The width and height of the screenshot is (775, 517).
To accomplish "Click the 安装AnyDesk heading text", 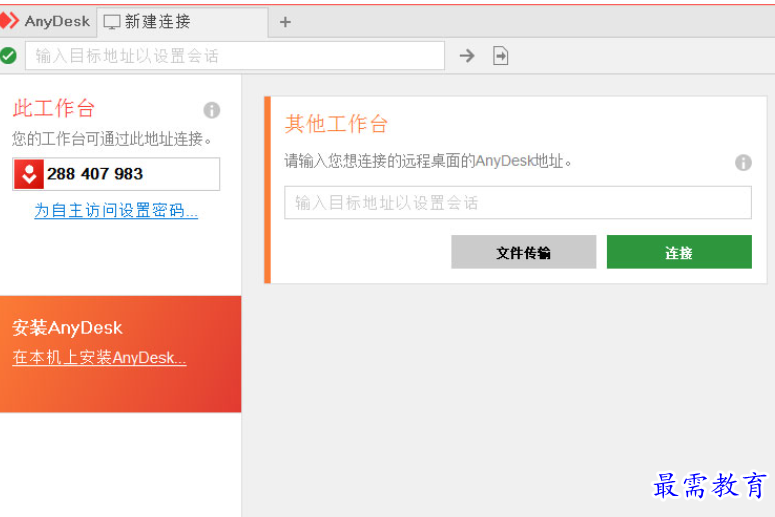I will coord(67,328).
